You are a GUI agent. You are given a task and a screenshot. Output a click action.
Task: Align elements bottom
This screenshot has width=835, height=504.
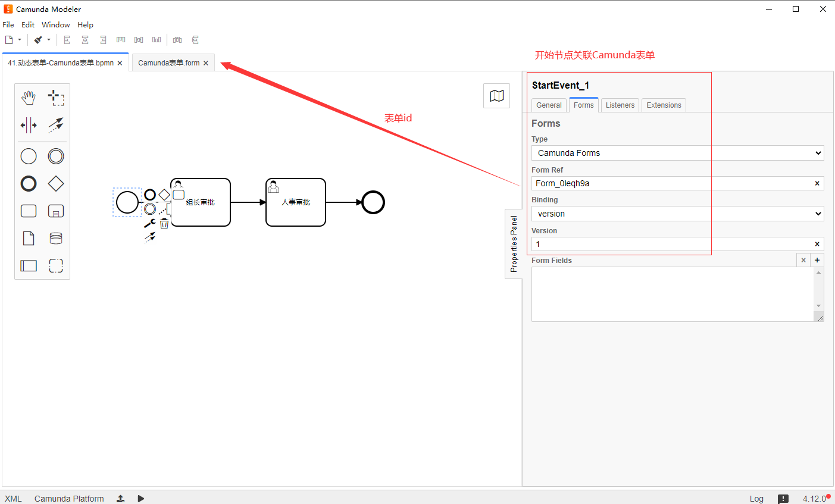click(x=157, y=40)
